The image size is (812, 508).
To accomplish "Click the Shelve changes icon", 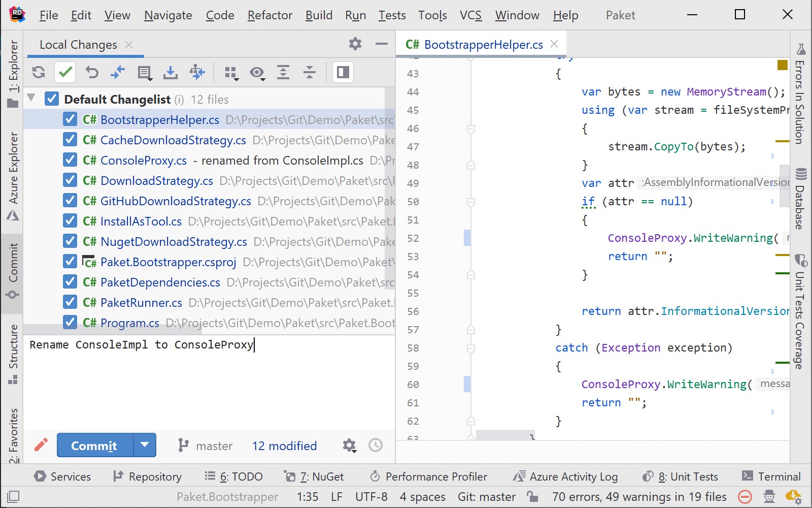I will pyautogui.click(x=171, y=73).
